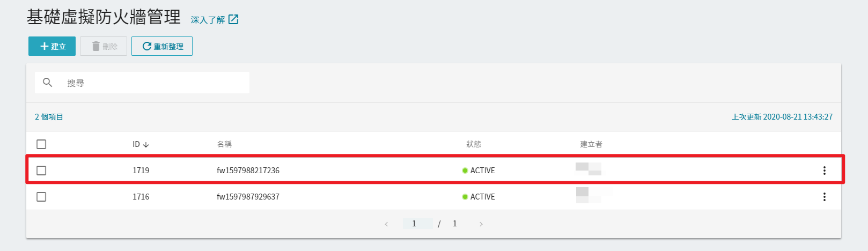Click the current page number field
The width and height of the screenshot is (868, 251).
click(x=418, y=224)
